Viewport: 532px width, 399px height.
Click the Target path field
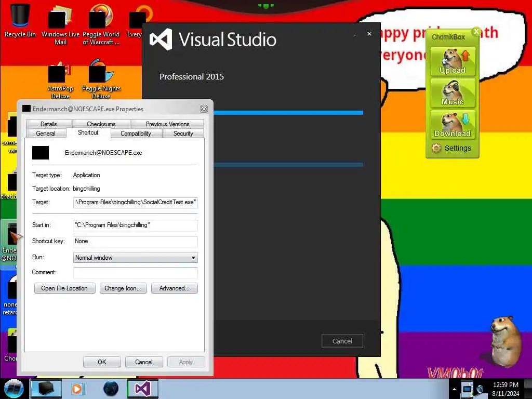pyautogui.click(x=136, y=202)
